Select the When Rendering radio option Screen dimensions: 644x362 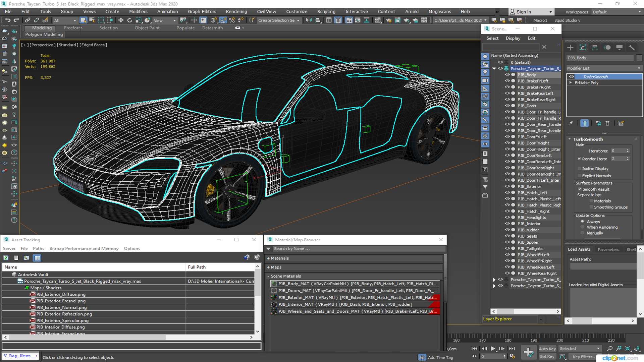pos(583,227)
